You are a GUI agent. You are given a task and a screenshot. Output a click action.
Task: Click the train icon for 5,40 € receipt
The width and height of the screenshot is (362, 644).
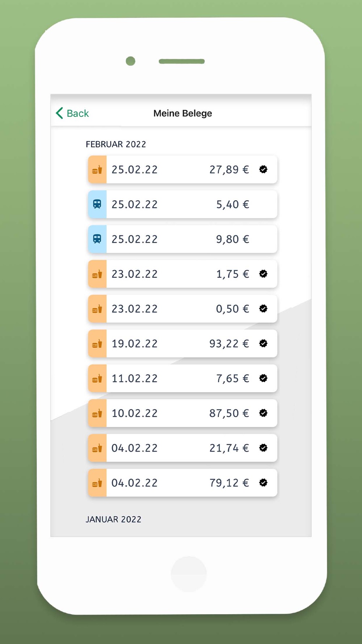click(97, 204)
